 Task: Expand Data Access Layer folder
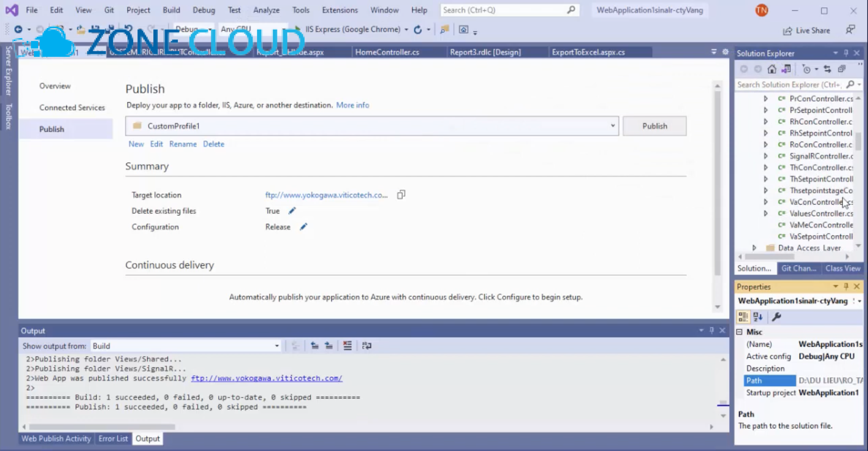pos(754,248)
